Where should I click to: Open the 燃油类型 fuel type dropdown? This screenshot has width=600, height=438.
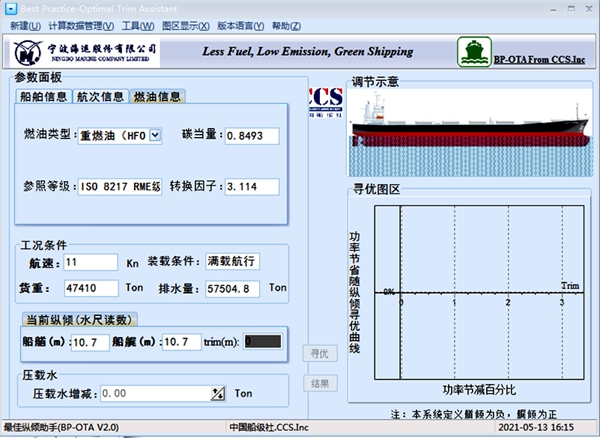154,135
